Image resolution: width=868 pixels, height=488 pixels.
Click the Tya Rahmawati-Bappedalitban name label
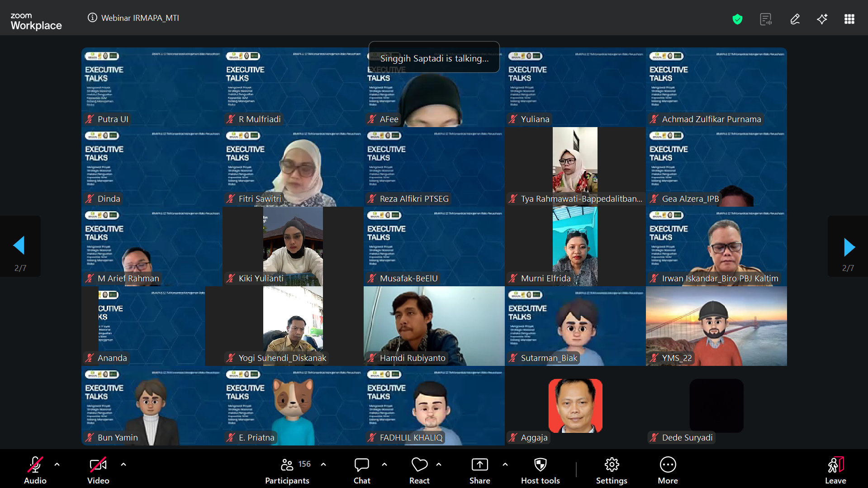tap(582, 199)
